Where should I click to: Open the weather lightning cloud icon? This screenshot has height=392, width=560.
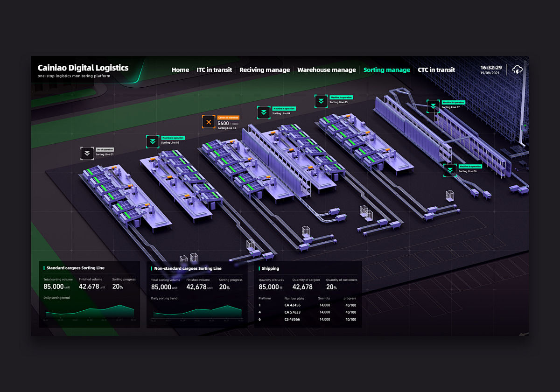tap(517, 70)
